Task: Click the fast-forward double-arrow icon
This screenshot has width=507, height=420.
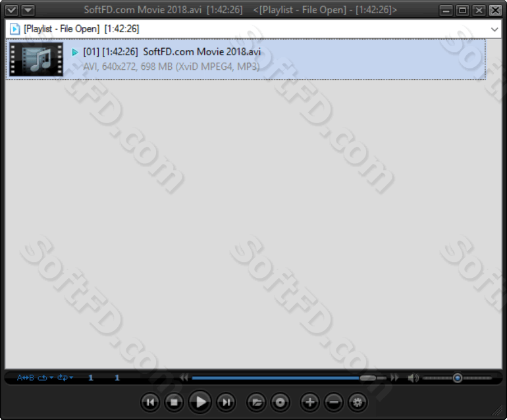Action: pyautogui.click(x=394, y=378)
